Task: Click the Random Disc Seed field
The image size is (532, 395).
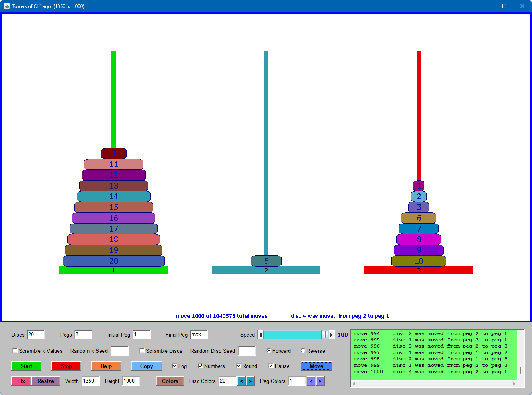Action: pos(247,351)
